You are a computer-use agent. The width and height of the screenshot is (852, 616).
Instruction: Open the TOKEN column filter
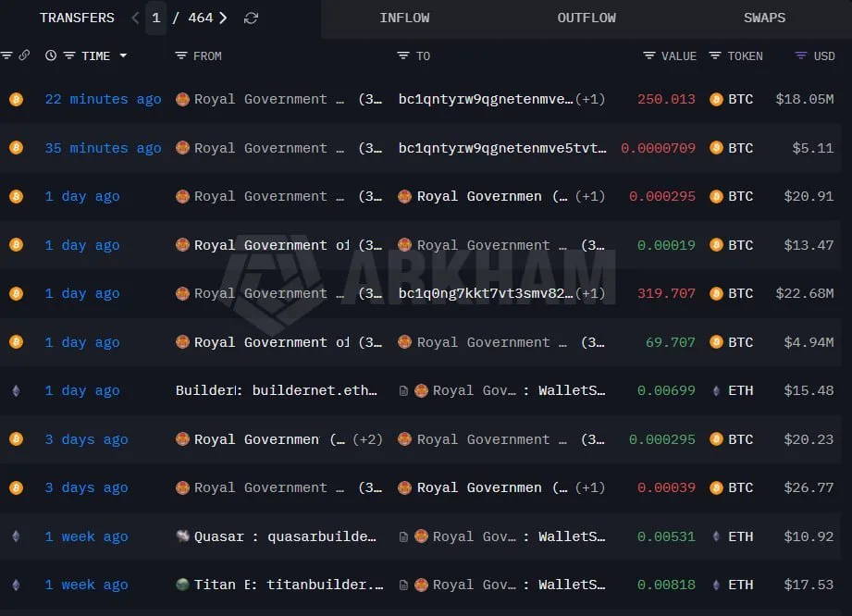[715, 55]
